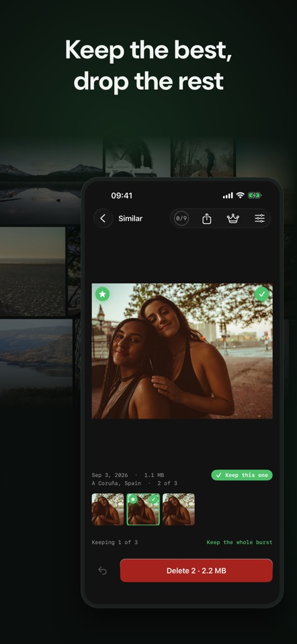This screenshot has height=644, width=297.
Task: Toggle the checkmark on main photo
Action: 261,294
